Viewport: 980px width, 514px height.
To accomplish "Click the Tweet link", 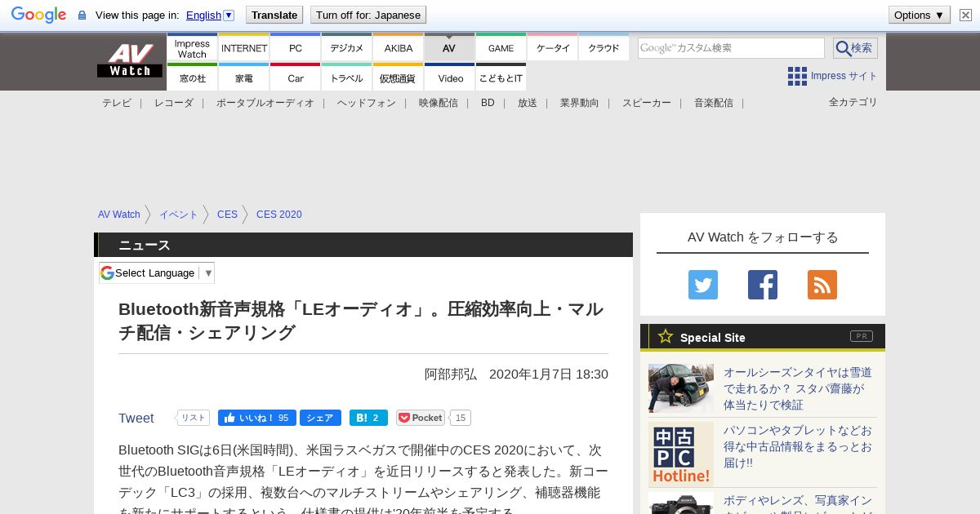I will (x=136, y=418).
